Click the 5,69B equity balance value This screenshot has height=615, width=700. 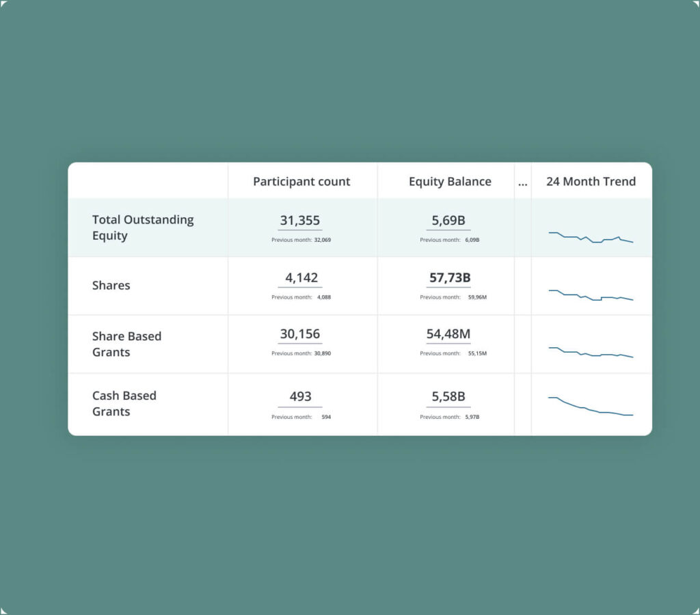click(x=448, y=221)
